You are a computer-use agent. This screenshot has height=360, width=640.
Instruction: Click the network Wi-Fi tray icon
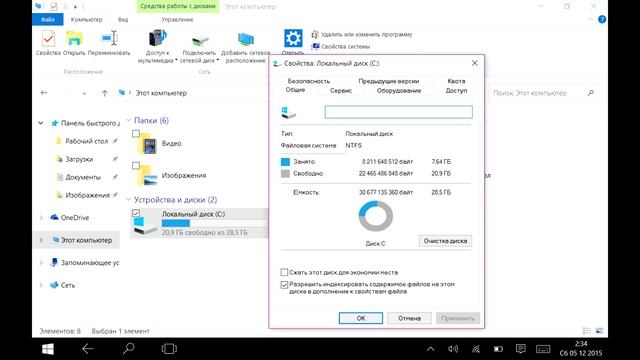click(x=476, y=349)
